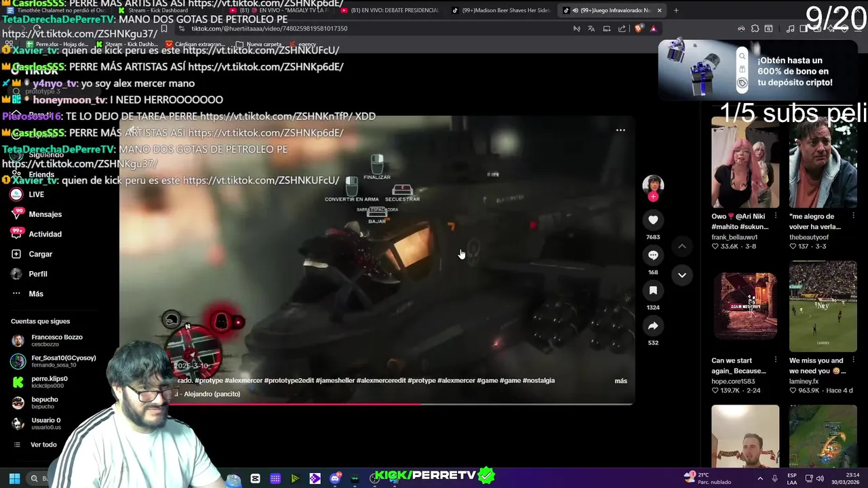Viewport: 868px width, 488px height.
Task: Share the video using arrow icon
Action: 653,326
